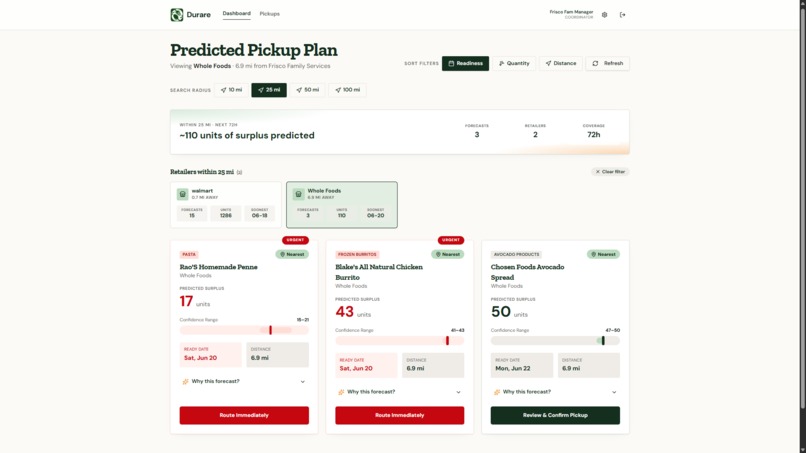The height and width of the screenshot is (453, 806).
Task: Open the Pickups tab
Action: click(x=269, y=14)
